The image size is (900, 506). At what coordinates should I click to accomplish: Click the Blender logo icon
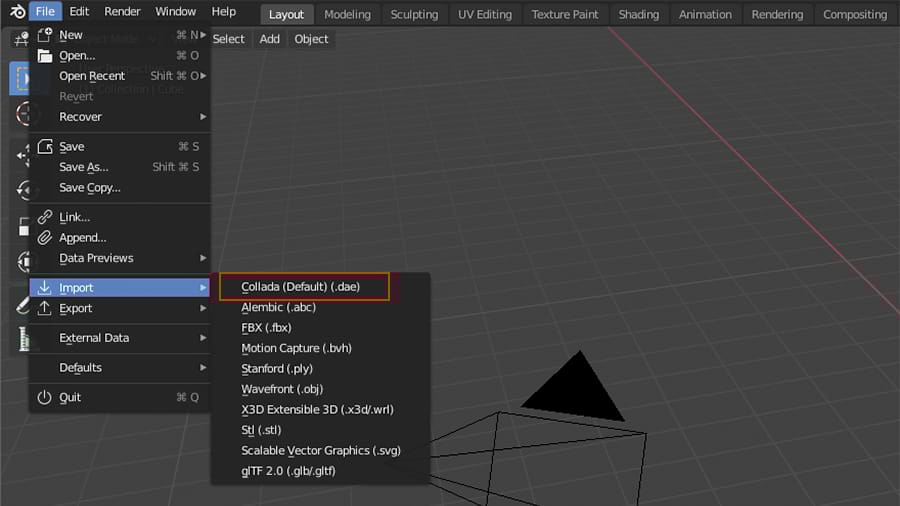(x=17, y=11)
